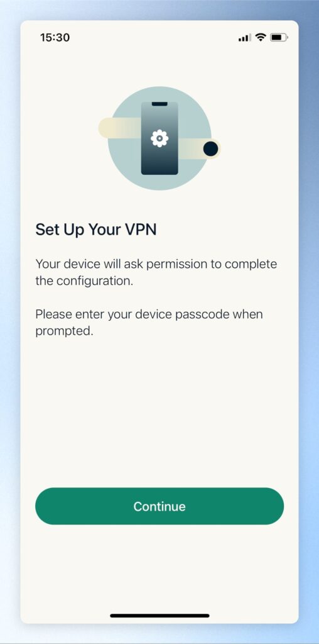319x644 pixels.
Task: Tap the cellular signal bars icon
Action: tap(244, 38)
